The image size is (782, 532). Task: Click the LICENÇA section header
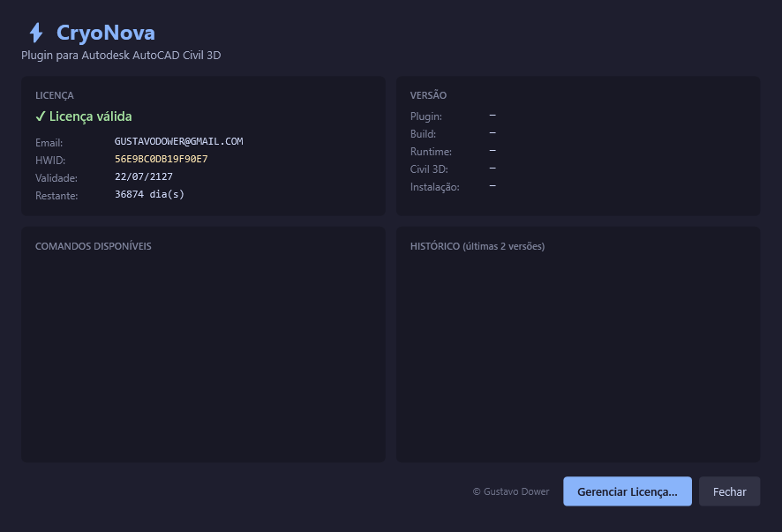click(55, 95)
